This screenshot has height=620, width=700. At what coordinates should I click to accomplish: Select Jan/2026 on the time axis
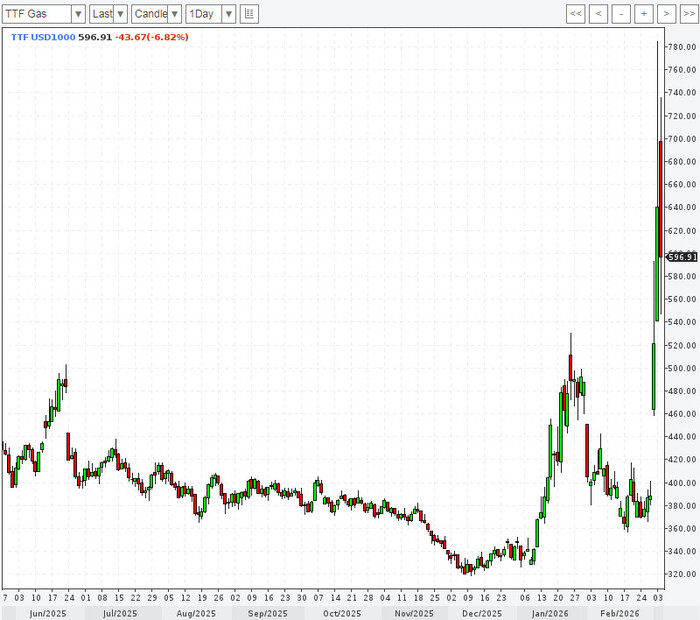551,612
